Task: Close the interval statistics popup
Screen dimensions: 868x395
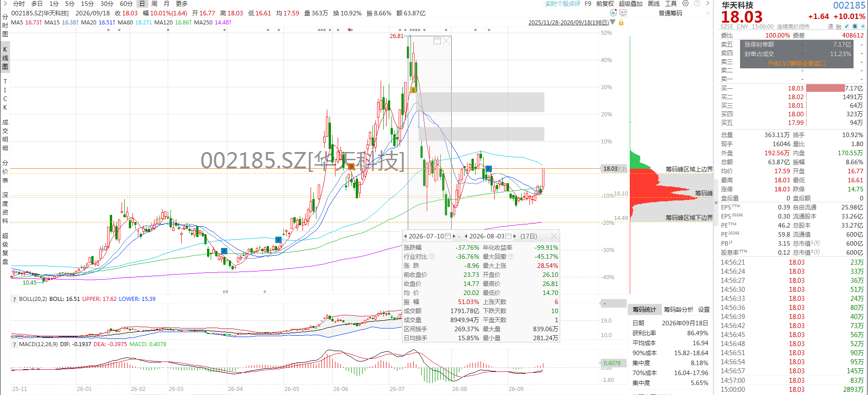Action: (554, 236)
